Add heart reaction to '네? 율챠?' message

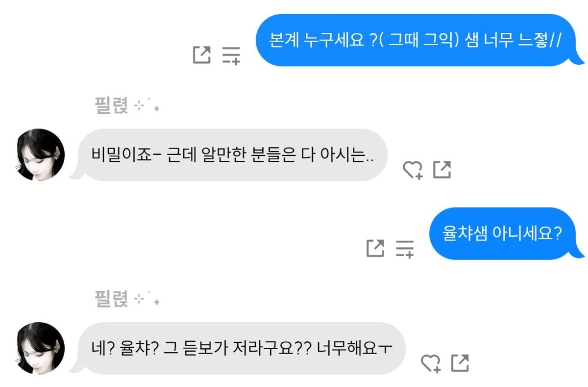431,363
